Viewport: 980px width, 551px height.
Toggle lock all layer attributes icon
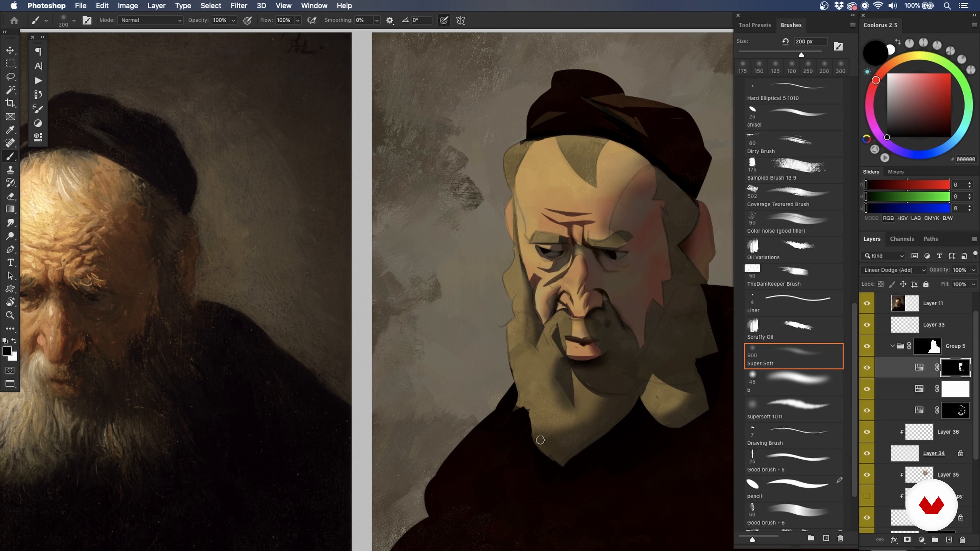926,284
